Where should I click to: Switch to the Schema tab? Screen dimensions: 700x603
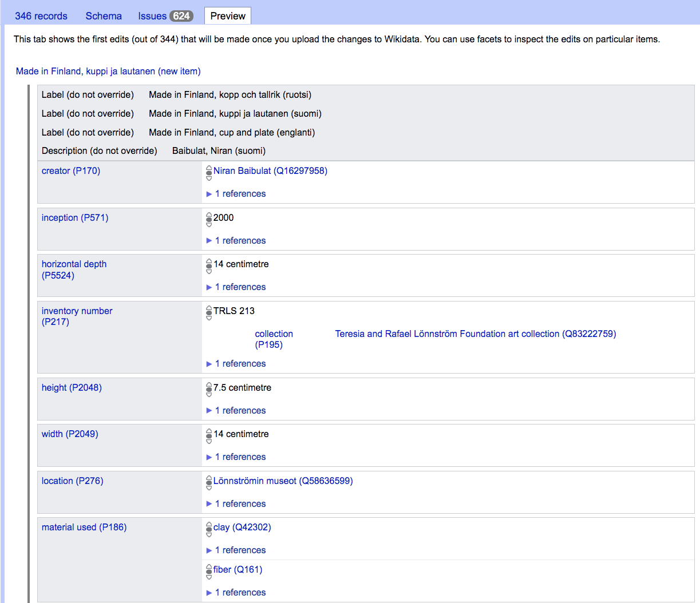(x=104, y=16)
